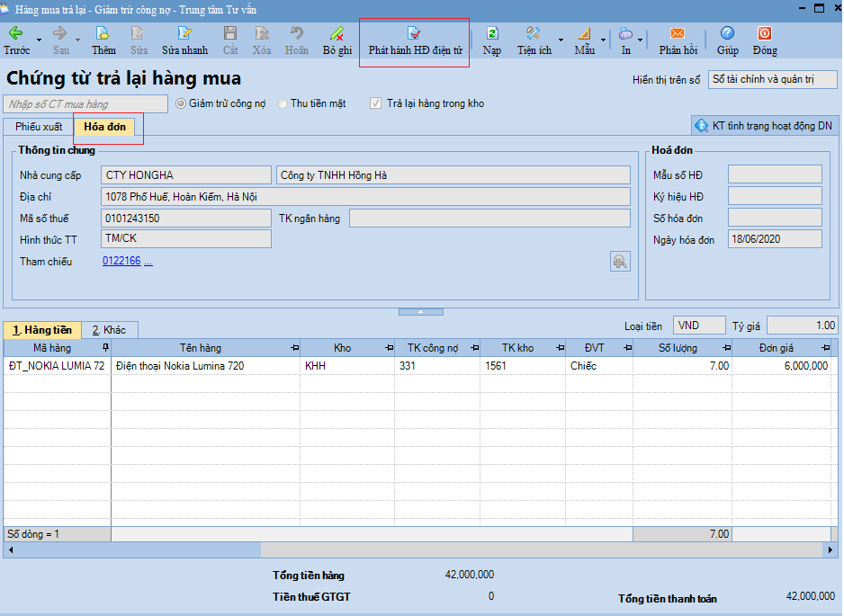Check KT tình trạng hoạt động DN
Viewport: 844px width, 616px height.
[x=764, y=126]
